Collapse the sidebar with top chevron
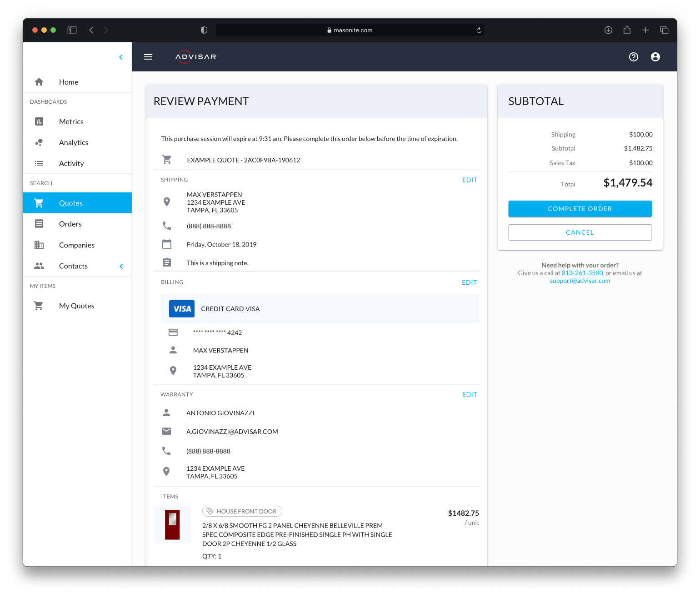This screenshot has width=700, height=594. 121,57
